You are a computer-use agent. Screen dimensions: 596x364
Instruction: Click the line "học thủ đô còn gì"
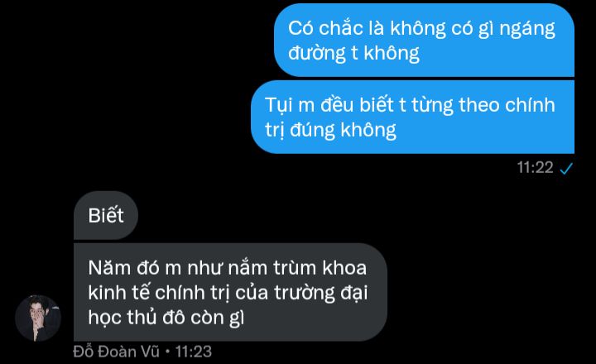point(166,318)
